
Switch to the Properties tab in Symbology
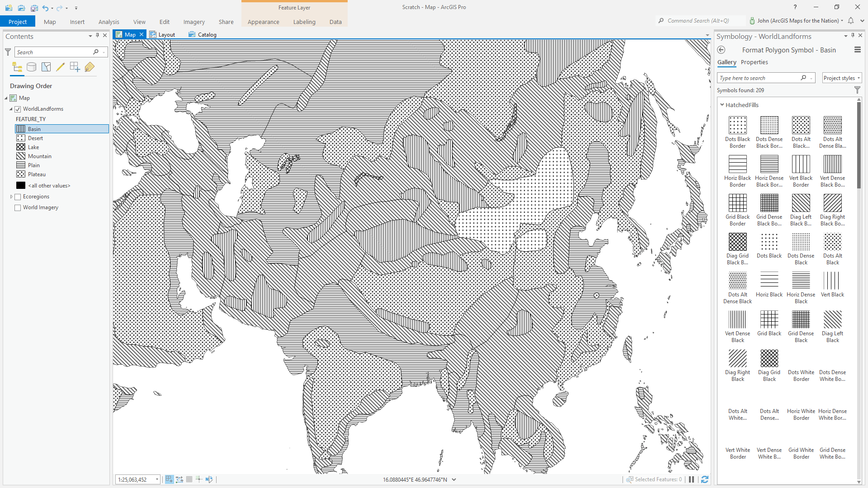coord(754,62)
